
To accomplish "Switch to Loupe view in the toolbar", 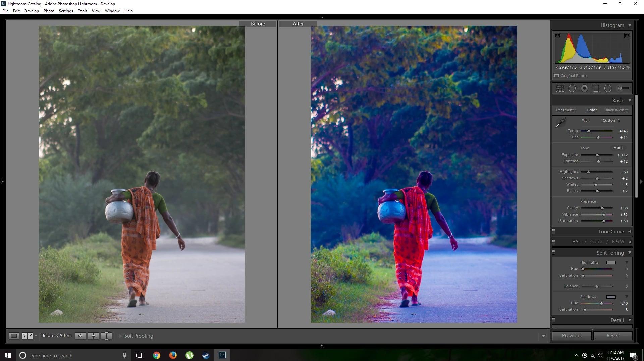I will [x=14, y=336].
